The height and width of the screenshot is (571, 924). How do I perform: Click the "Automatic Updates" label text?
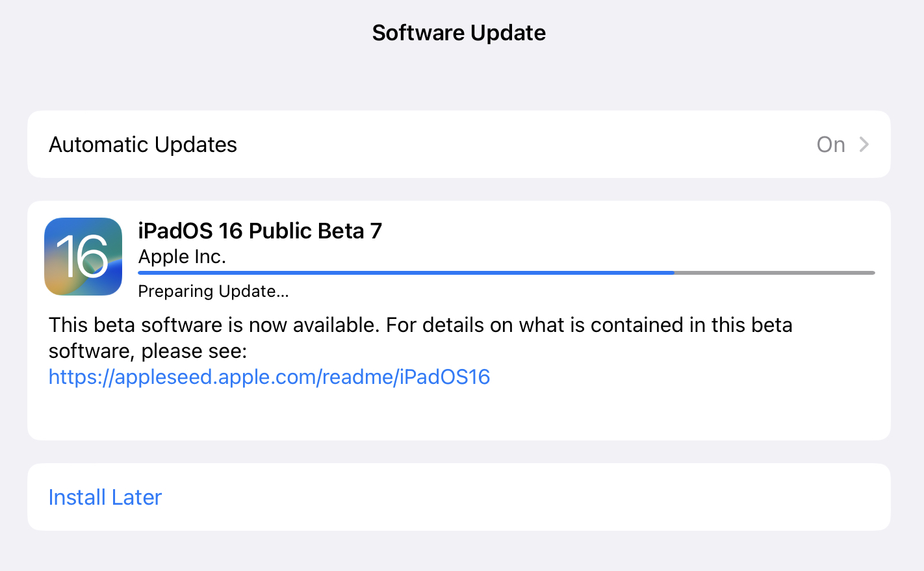[x=143, y=144]
